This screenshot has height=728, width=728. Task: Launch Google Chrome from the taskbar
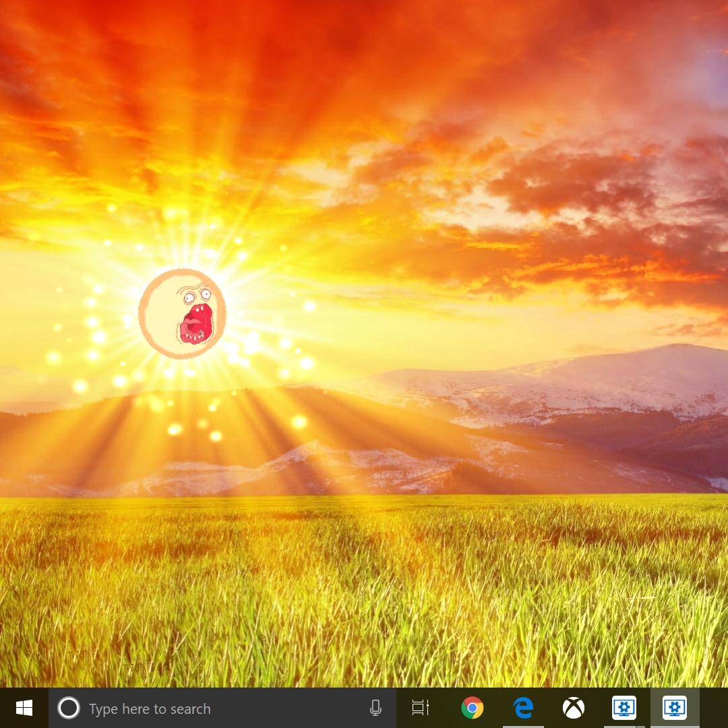[472, 708]
